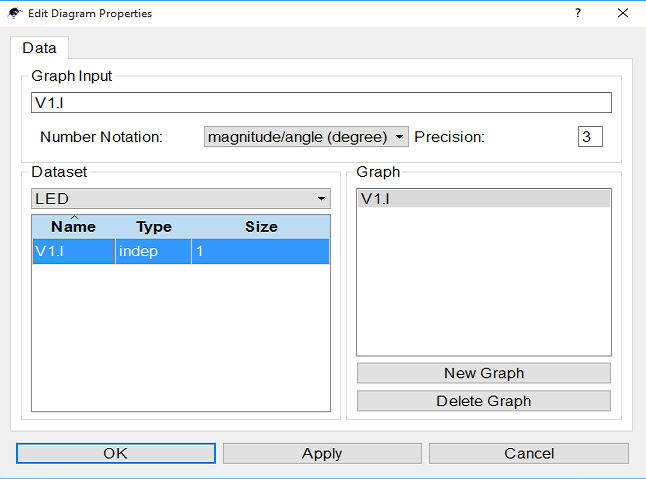Select V1.I row in dataset table
The width and height of the screenshot is (646, 479).
pyautogui.click(x=181, y=251)
